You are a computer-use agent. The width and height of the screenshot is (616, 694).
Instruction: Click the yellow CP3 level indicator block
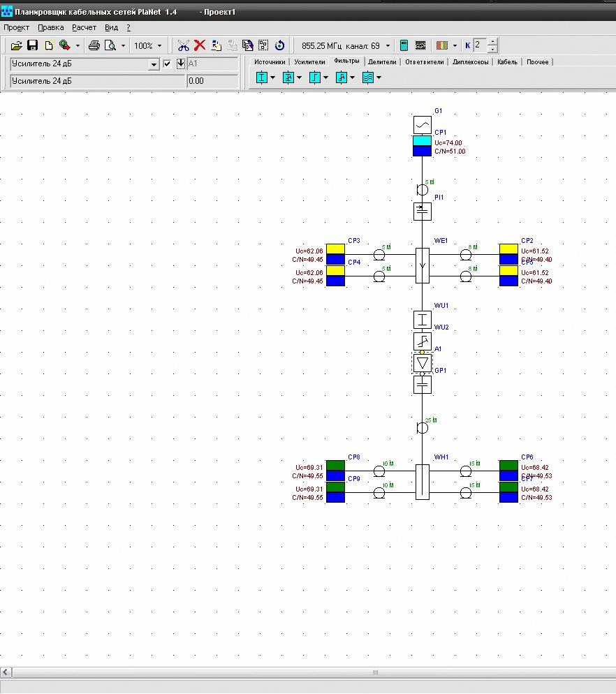(336, 249)
